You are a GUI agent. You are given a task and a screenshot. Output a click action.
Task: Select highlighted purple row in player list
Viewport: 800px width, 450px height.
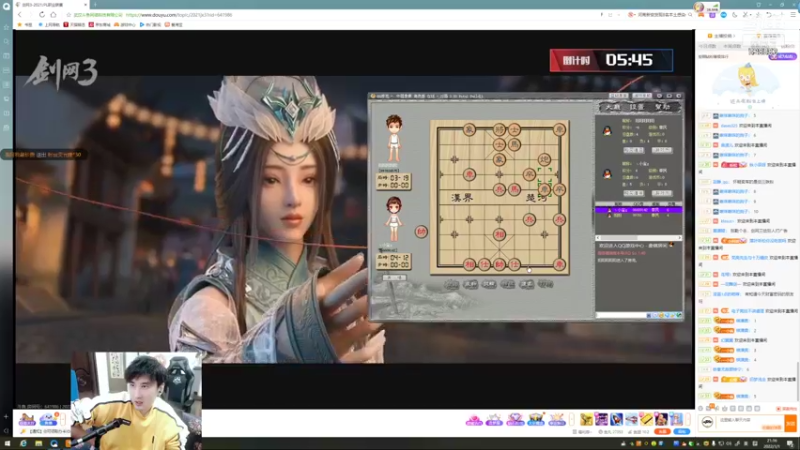point(638,210)
